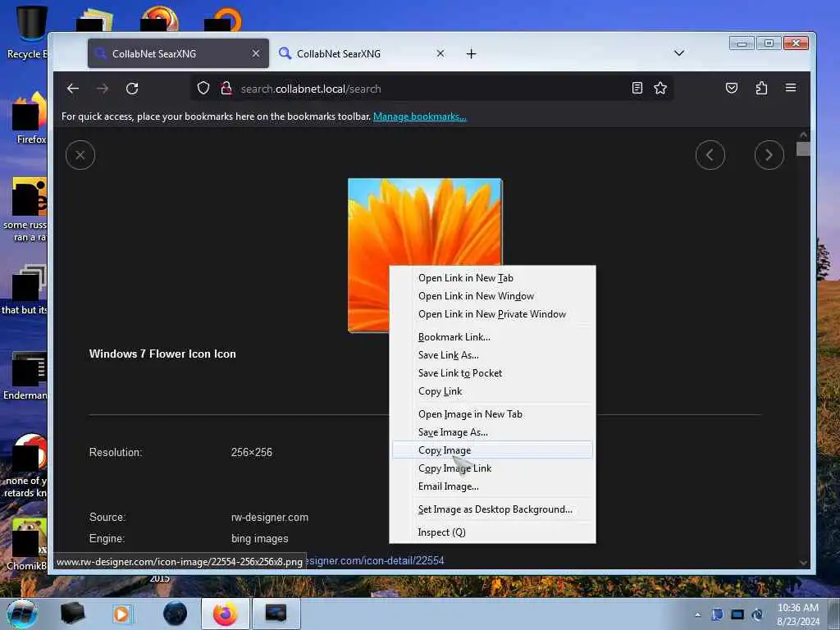The image size is (840, 630).
Task: Expand the list all tabs chevron
Action: (x=678, y=53)
